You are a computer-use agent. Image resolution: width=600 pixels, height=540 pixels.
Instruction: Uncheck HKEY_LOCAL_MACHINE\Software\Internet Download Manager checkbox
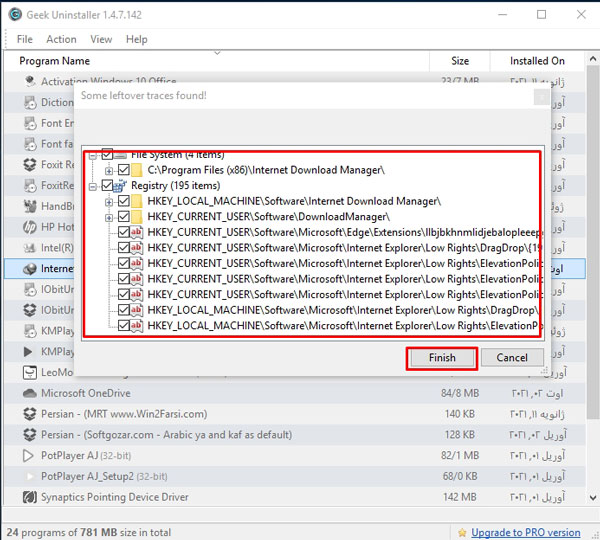tap(124, 201)
